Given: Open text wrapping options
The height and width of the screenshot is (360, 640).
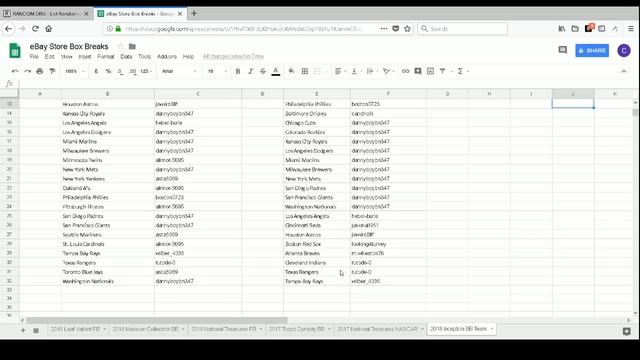Looking at the screenshot, I should [x=371, y=71].
